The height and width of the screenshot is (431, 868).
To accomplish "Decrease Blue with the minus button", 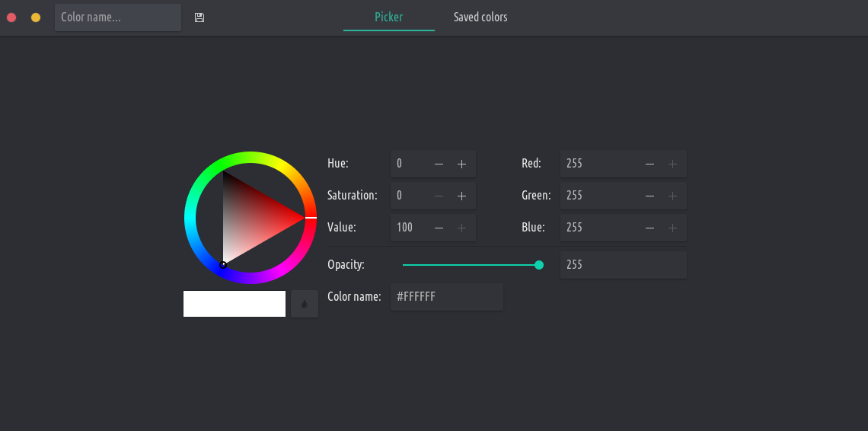I will tap(649, 228).
